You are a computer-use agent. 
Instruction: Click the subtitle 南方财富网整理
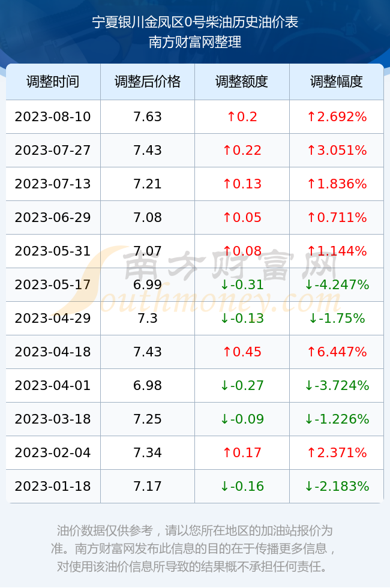pos(195,41)
